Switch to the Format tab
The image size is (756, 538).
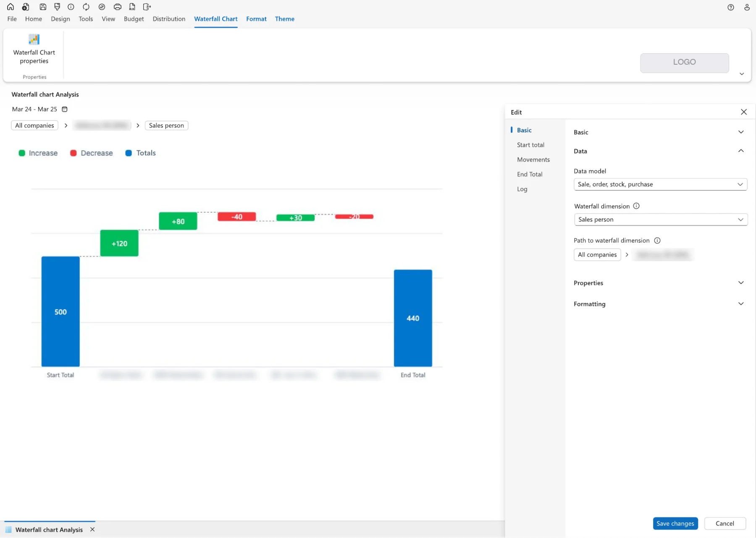coord(256,19)
